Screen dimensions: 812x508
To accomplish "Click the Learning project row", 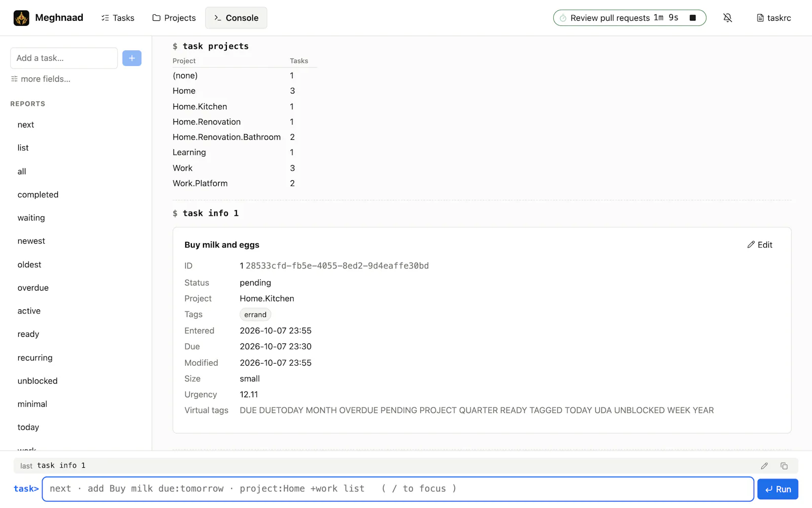I will (245, 152).
